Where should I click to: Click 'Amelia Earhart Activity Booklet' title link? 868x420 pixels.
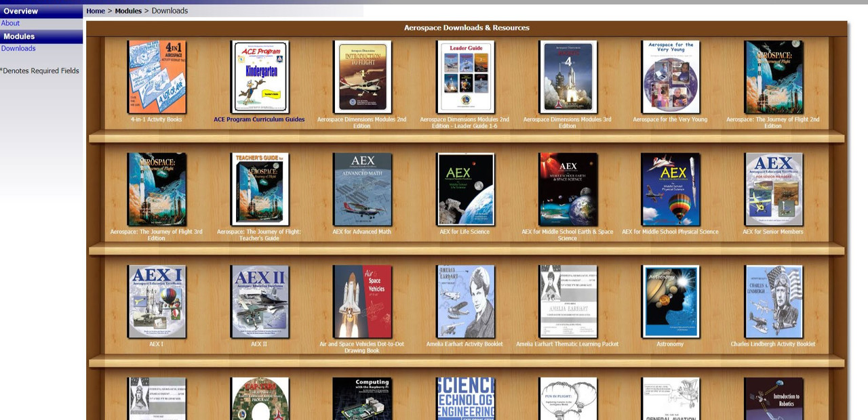click(x=465, y=344)
